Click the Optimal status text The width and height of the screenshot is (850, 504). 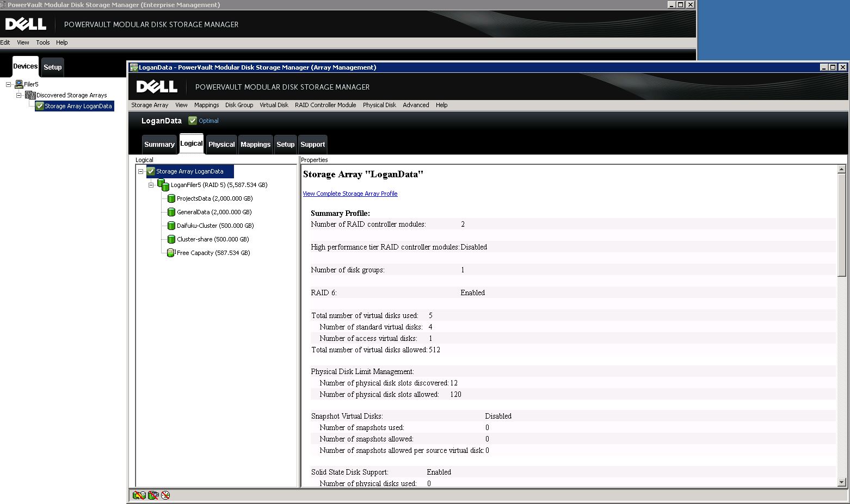(x=208, y=121)
